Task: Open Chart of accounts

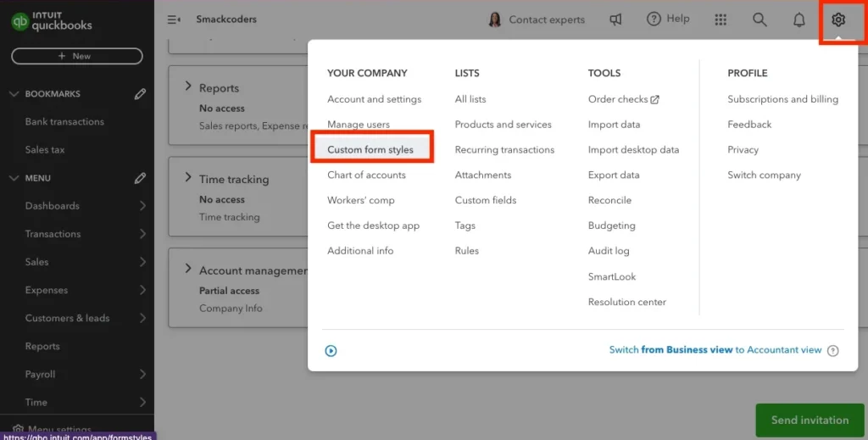Action: click(x=366, y=175)
